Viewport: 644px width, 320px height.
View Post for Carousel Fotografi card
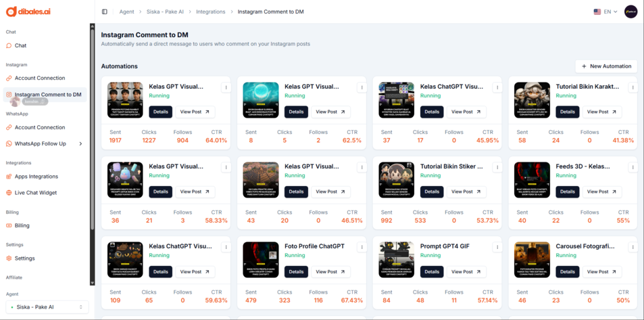(602, 272)
